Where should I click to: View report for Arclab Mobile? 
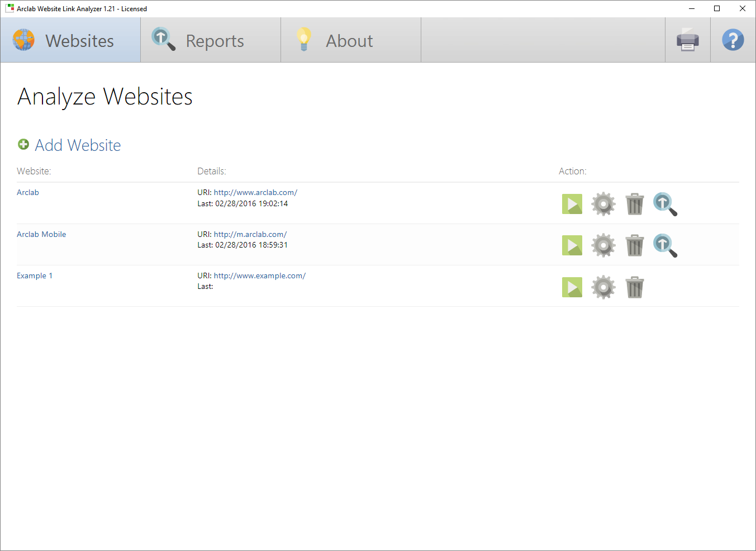point(665,245)
